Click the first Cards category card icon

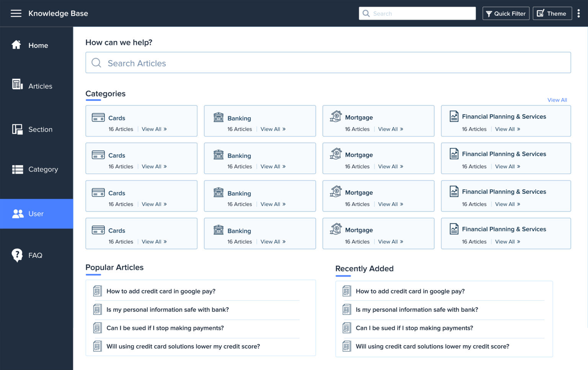pyautogui.click(x=98, y=118)
